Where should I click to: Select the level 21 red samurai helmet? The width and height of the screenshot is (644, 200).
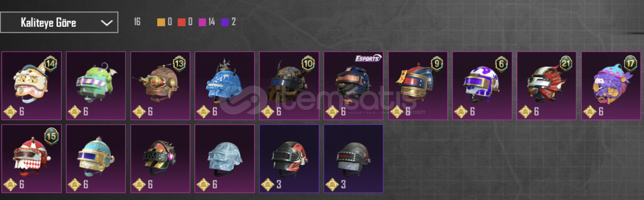point(546,86)
